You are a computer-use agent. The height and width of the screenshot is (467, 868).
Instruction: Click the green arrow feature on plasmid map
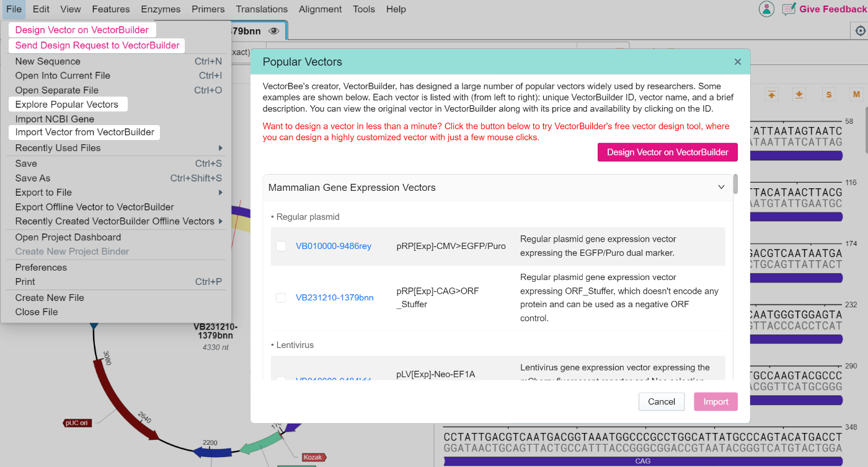[261, 445]
